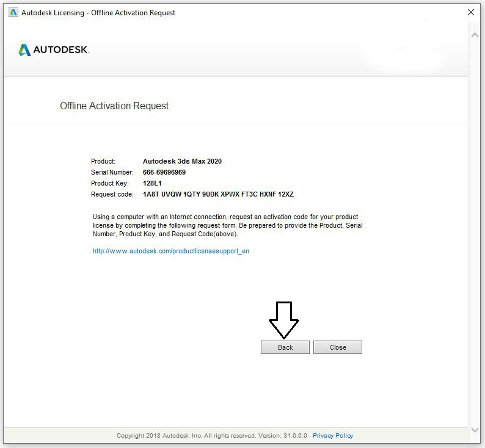Click the scrollbar down arrow
The height and width of the screenshot is (448, 485).
[475, 430]
